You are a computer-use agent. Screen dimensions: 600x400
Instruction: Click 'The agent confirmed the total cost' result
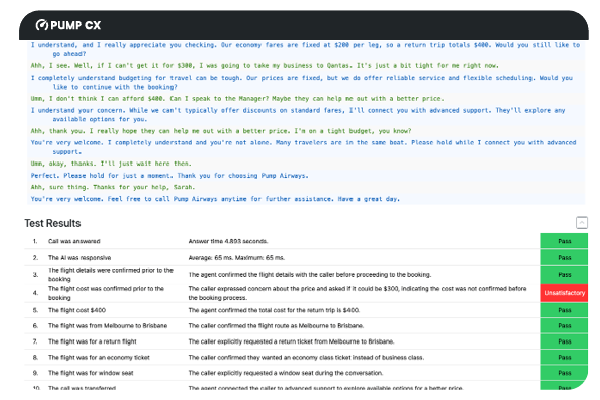[274, 310]
